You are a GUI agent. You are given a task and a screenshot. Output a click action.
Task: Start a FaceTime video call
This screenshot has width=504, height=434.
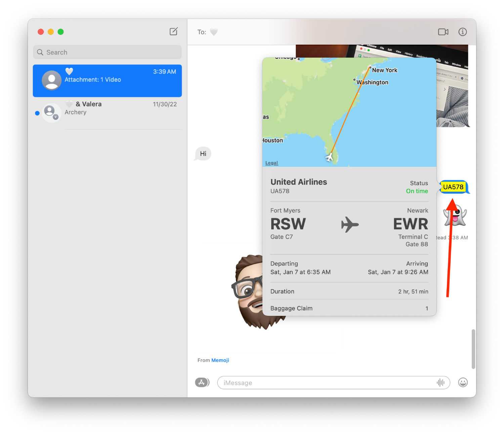click(x=443, y=32)
